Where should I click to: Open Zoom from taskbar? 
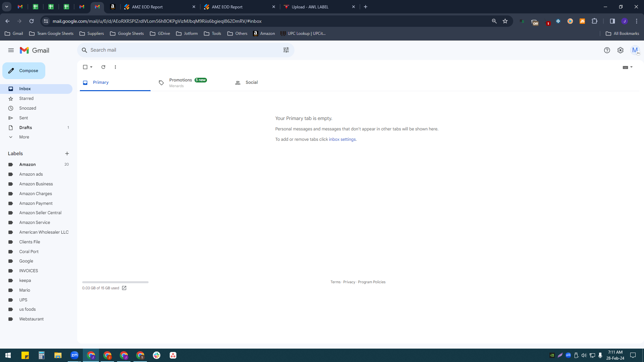pos(74,355)
